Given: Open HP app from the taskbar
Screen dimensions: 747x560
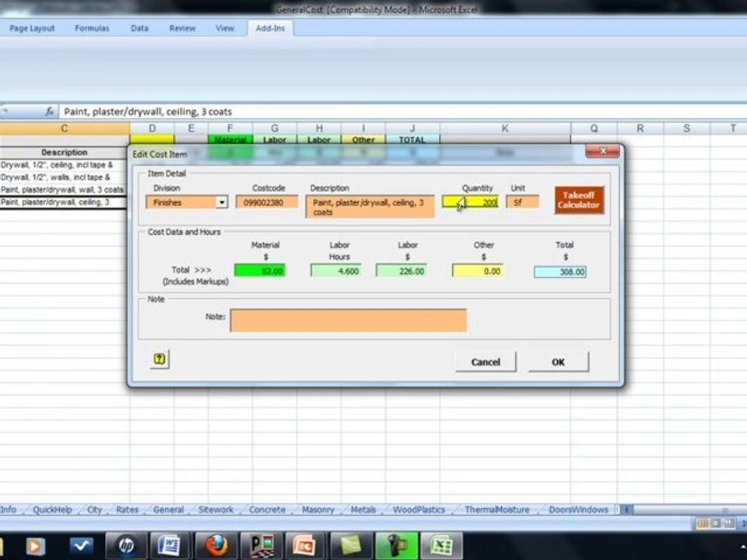Looking at the screenshot, I should coord(124,544).
